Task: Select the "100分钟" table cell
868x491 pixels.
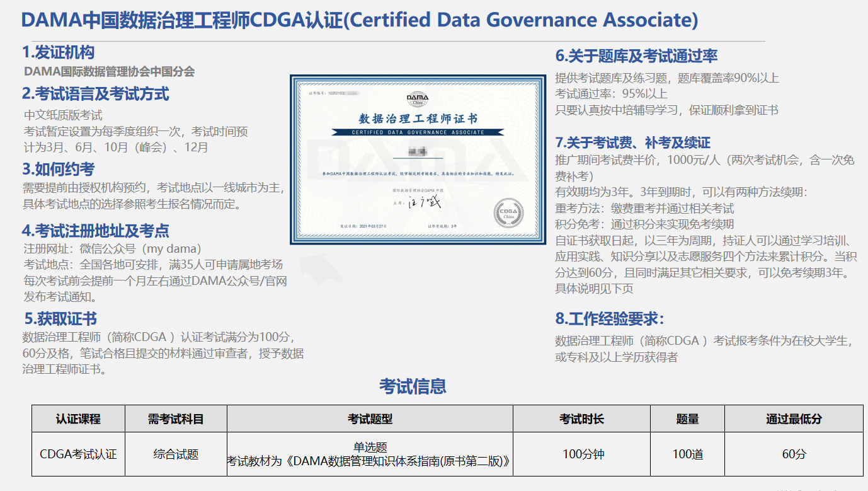Action: click(x=582, y=454)
